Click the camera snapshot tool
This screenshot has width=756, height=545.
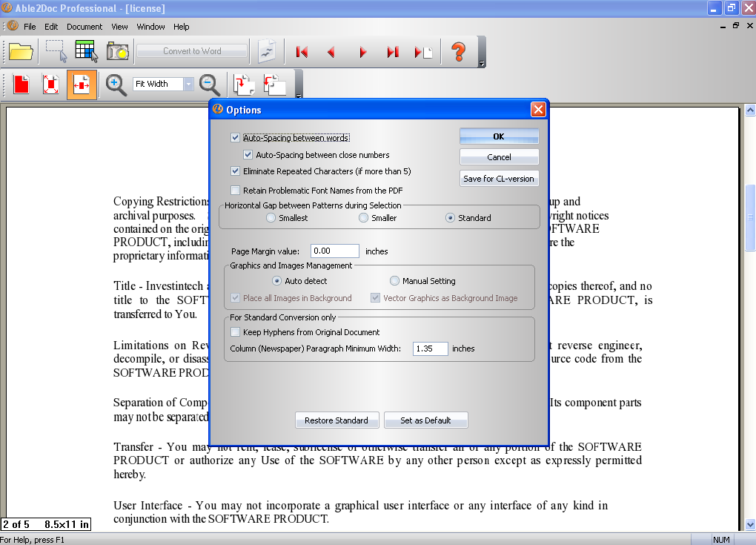point(118,51)
